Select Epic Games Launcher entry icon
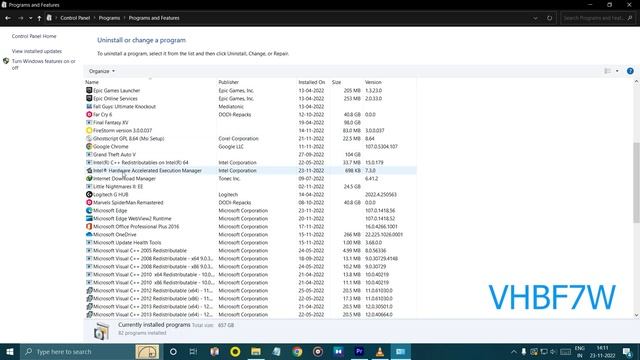 89,90
